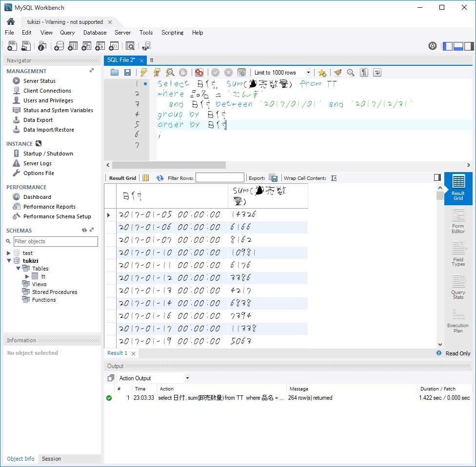The image size is (476, 467).
Task: Click the Explain query magnifier-bolt icon
Action: pos(170,73)
